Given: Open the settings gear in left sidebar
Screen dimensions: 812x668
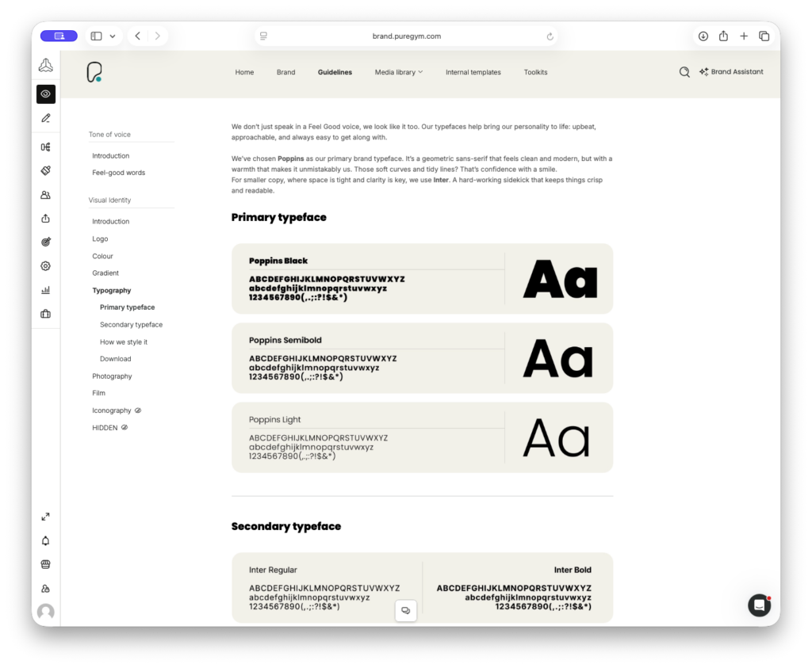Looking at the screenshot, I should tap(45, 266).
